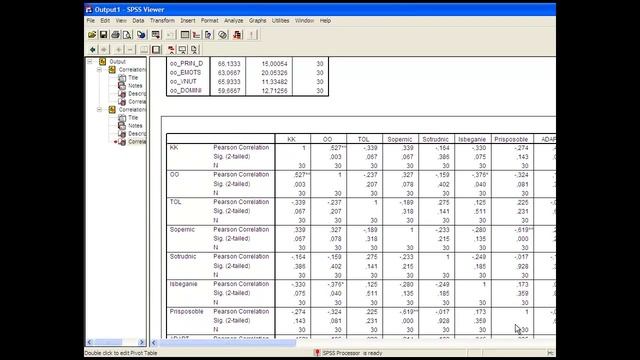Viewport: 640px width, 360px height.
Task: Select Notes under the first Correlations group
Action: tap(135, 86)
